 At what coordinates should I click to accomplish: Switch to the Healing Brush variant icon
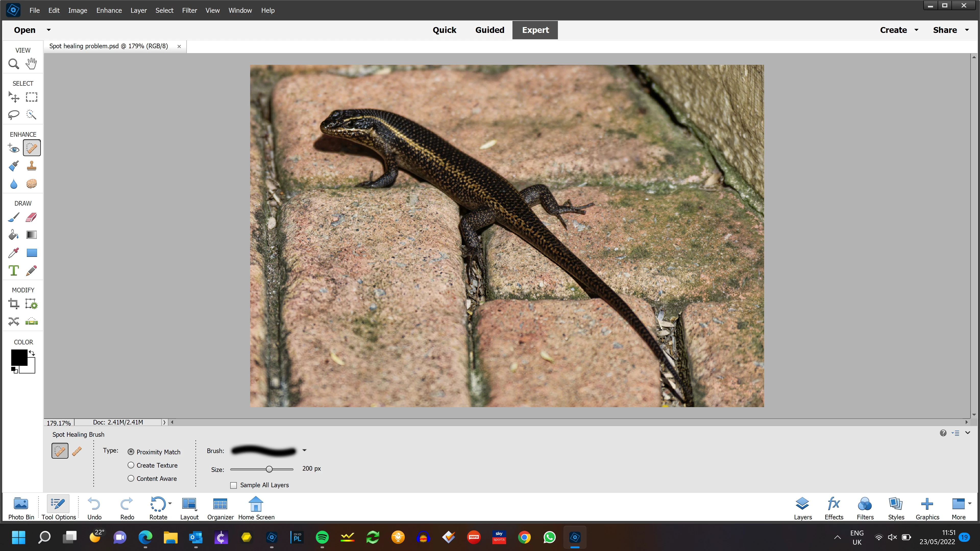77,451
